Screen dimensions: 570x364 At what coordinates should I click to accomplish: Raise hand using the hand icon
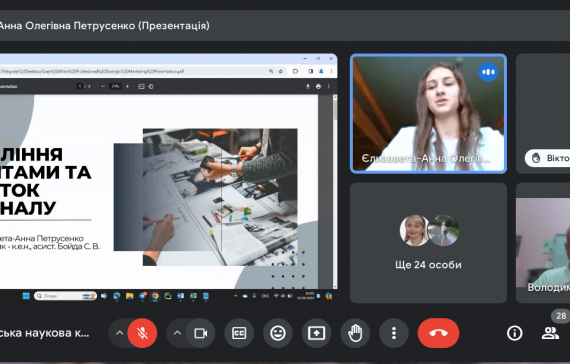[355, 333]
